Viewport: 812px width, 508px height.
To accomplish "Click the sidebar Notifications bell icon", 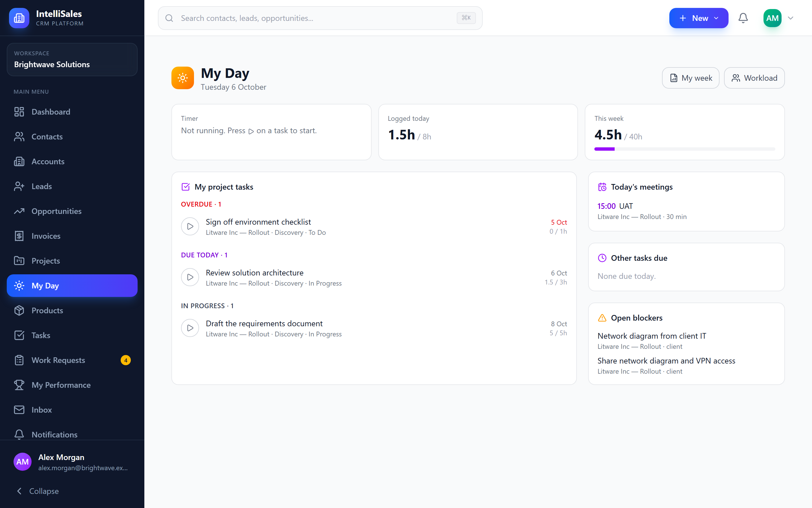I will click(19, 434).
